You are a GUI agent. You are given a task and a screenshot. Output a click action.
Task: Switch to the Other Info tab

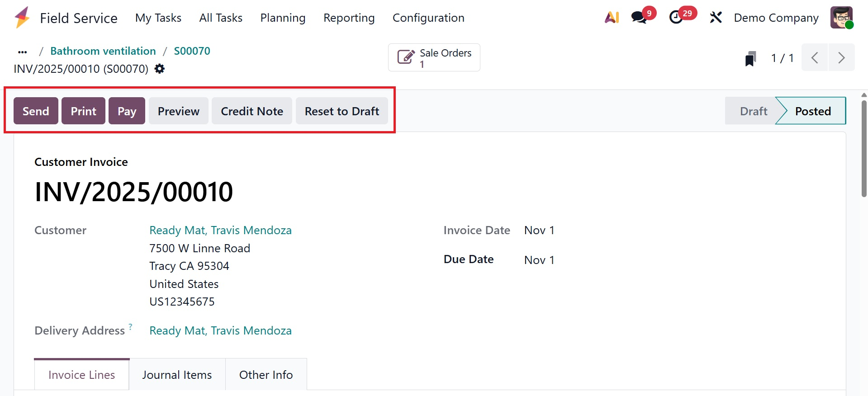tap(266, 375)
